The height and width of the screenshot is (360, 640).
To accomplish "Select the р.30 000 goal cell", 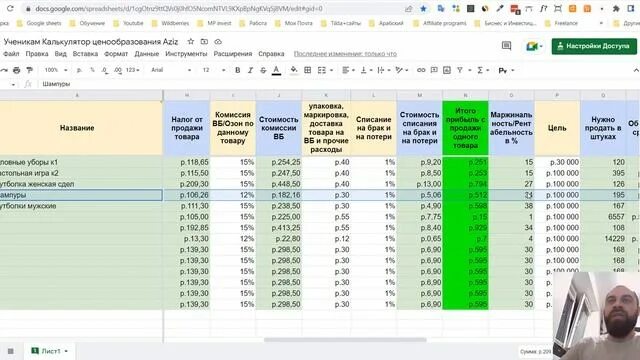I will 557,162.
